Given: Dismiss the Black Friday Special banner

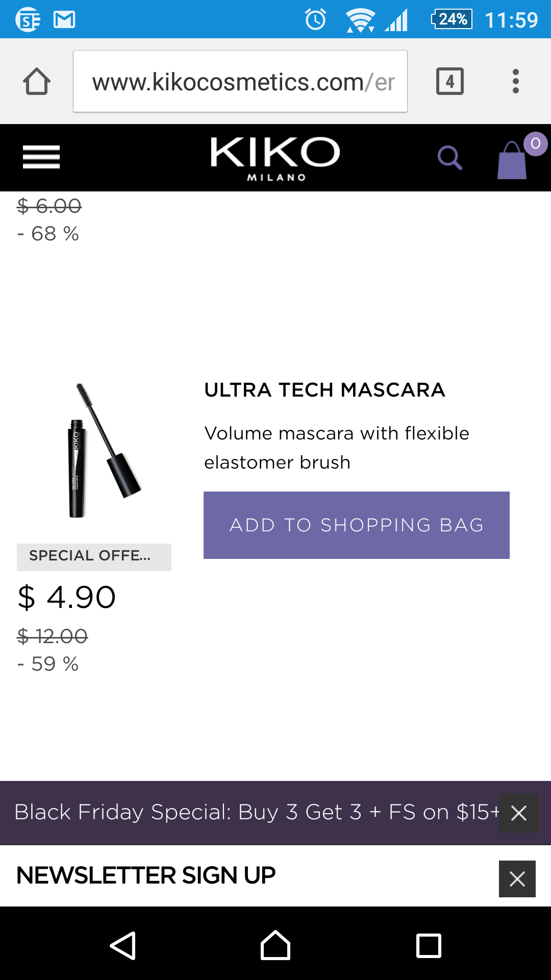Looking at the screenshot, I should pos(518,813).
